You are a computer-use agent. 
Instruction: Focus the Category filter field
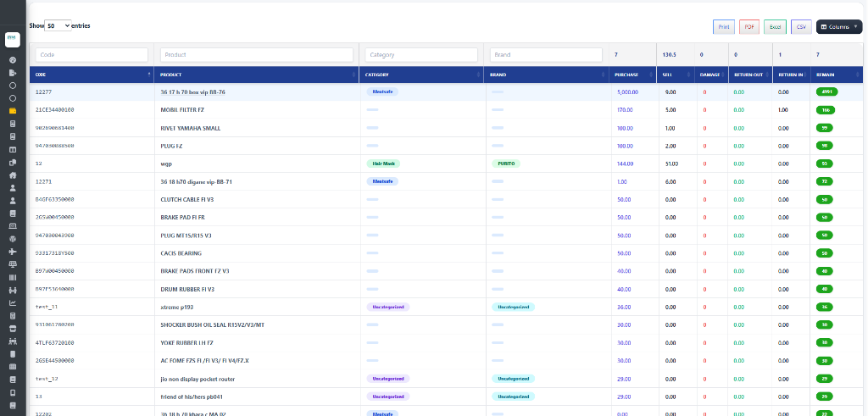point(421,55)
